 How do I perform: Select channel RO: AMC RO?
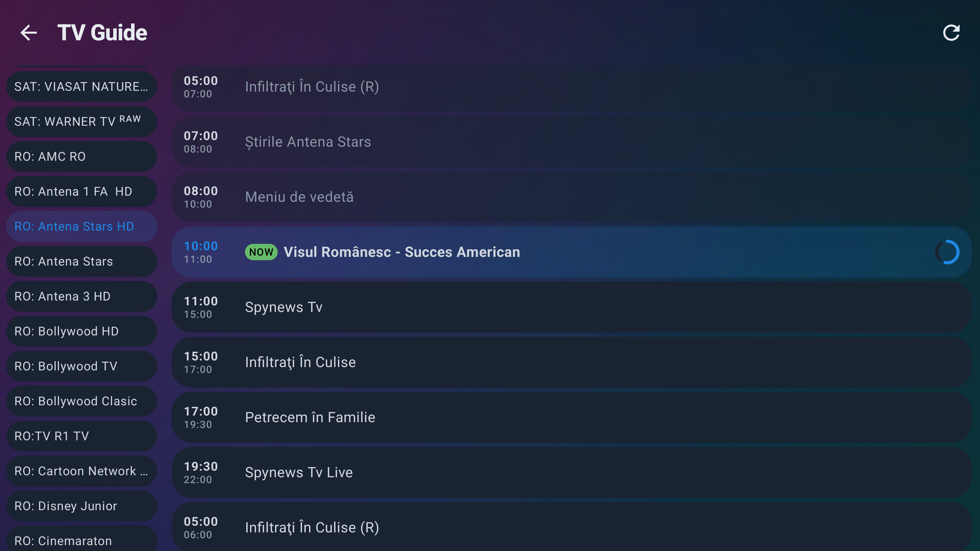81,156
